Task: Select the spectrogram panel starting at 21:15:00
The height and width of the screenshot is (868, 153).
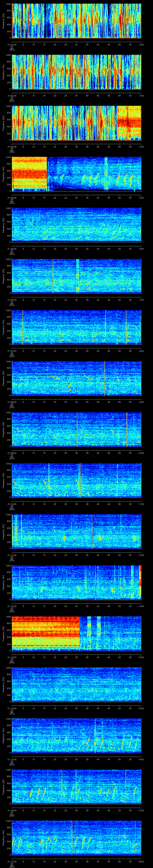Action: [x=76, y=736]
